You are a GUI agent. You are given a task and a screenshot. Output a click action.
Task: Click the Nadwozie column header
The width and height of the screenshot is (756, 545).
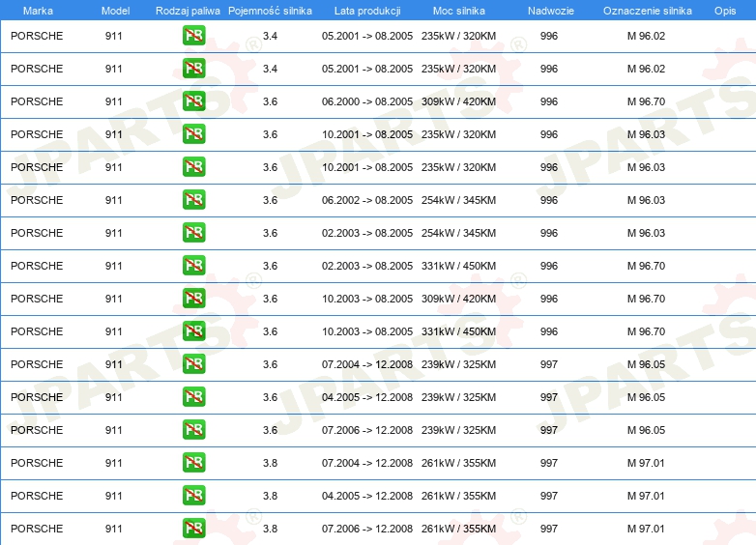[551, 11]
